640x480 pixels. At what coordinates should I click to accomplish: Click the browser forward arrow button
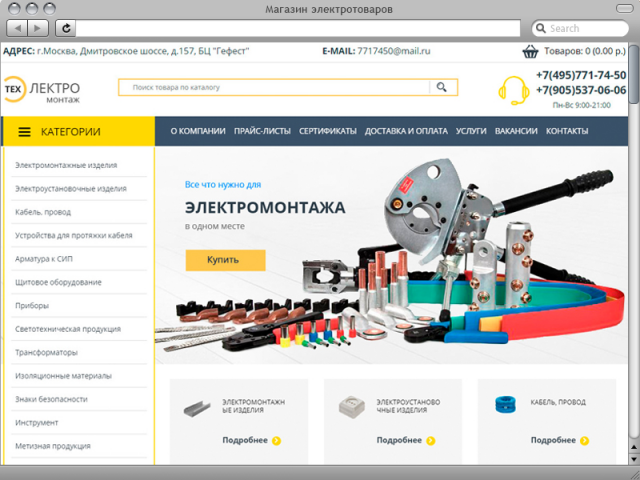(38, 28)
